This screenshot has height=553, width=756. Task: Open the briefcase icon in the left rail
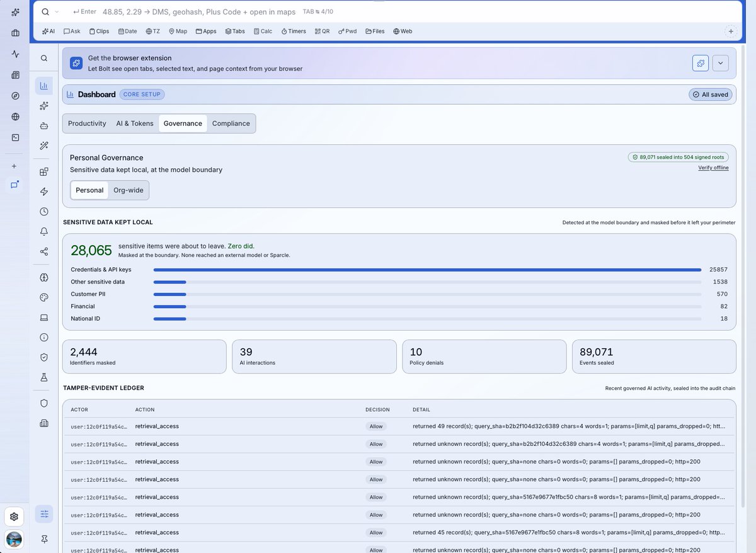[15, 33]
